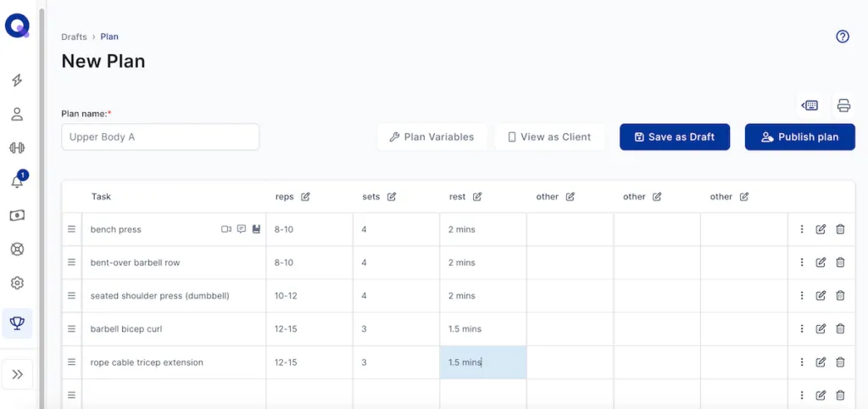Edit the reps column header

pos(305,197)
